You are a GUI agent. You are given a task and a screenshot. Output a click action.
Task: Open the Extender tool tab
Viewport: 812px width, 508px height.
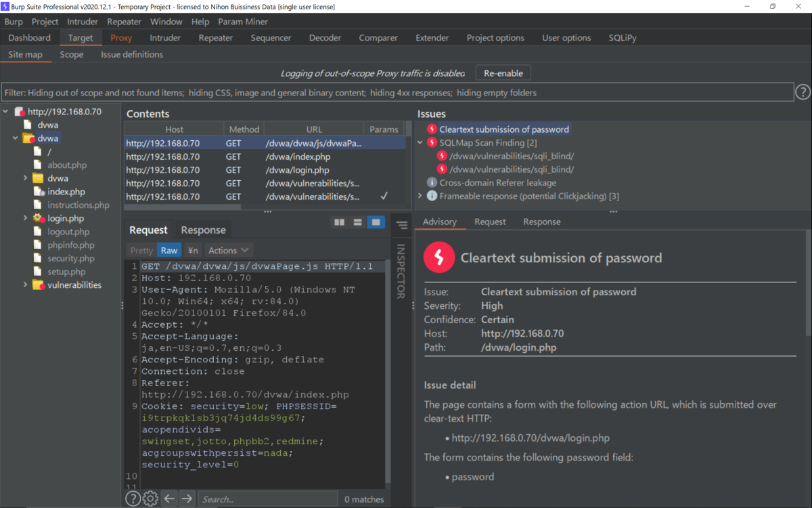[x=432, y=38]
